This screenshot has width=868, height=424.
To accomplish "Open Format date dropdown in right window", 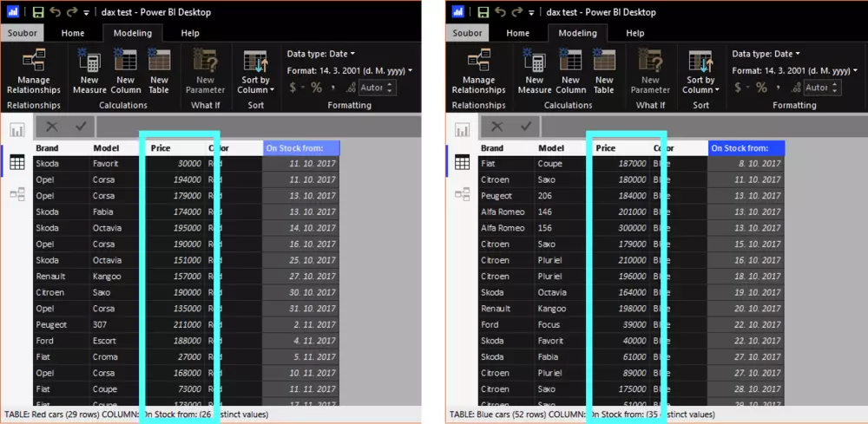I will 795,71.
